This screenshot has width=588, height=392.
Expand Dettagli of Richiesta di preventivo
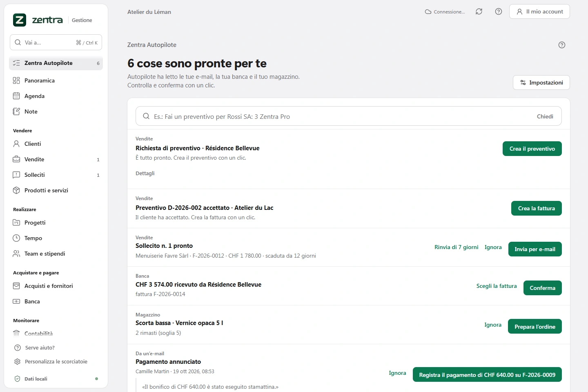[145, 173]
